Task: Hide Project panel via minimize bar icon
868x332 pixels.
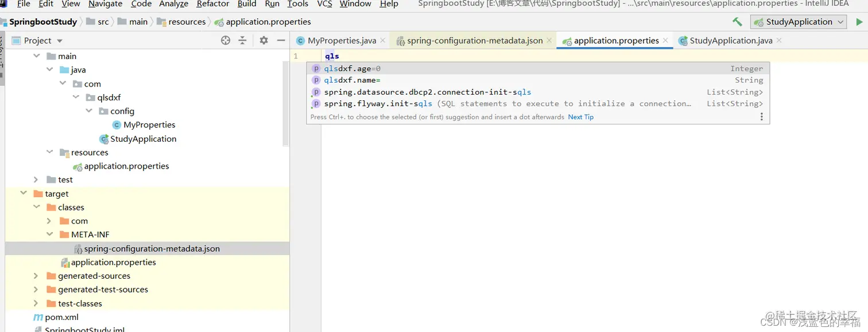Action: pyautogui.click(x=281, y=40)
